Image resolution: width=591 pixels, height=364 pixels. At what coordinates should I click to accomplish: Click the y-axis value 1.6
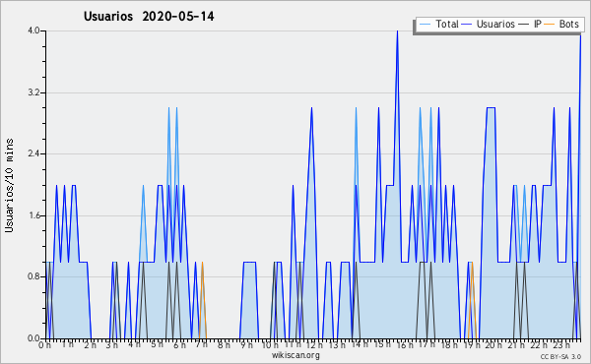(33, 215)
